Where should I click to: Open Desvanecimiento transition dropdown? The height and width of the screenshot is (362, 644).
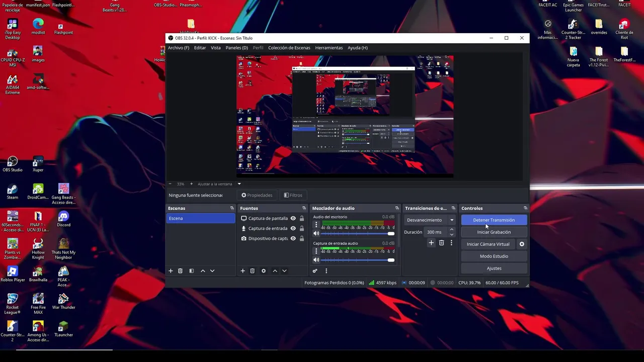430,220
